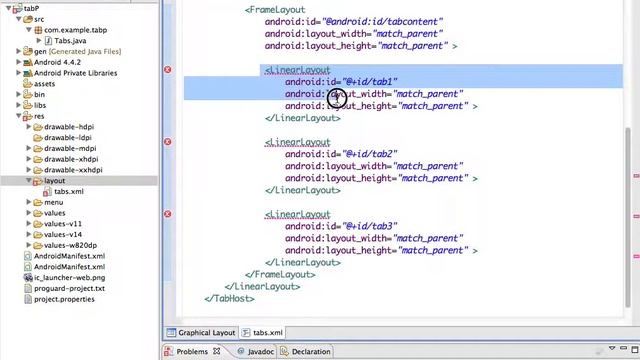The width and height of the screenshot is (640, 360).
Task: Expand the gen folder node
Action: click(x=18, y=51)
